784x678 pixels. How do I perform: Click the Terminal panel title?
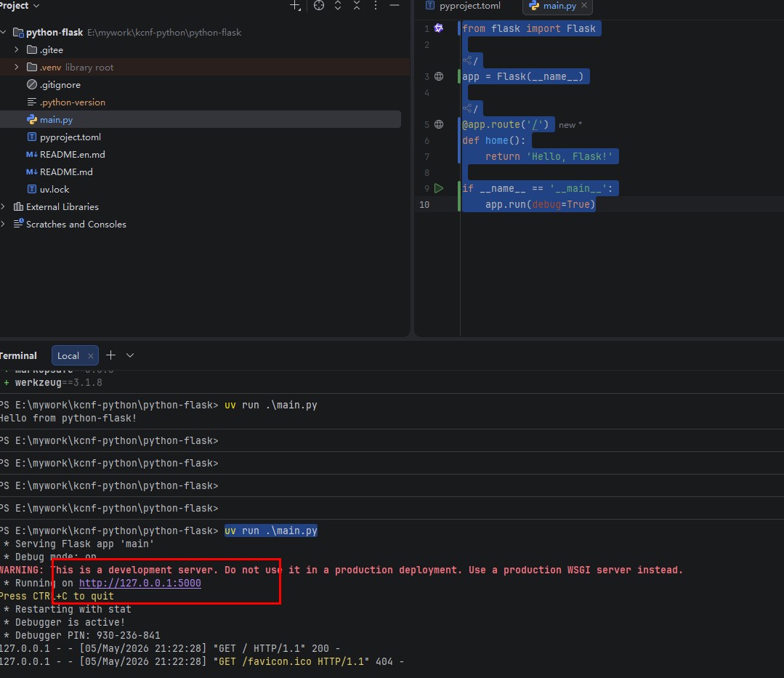click(18, 355)
